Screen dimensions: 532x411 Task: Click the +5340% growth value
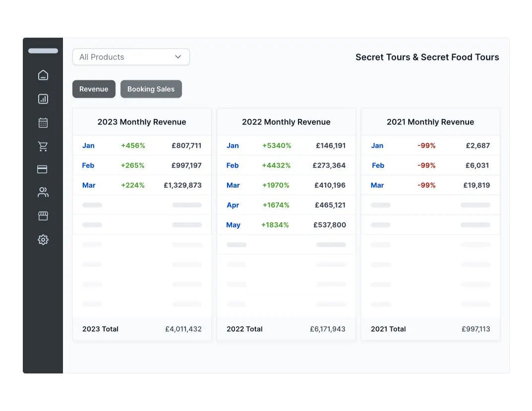pos(277,146)
